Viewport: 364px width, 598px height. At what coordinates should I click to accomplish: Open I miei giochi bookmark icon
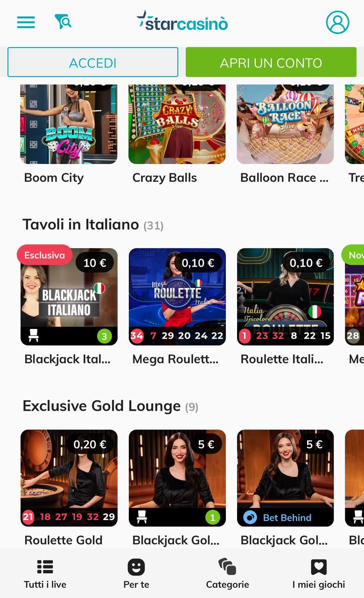[319, 567]
